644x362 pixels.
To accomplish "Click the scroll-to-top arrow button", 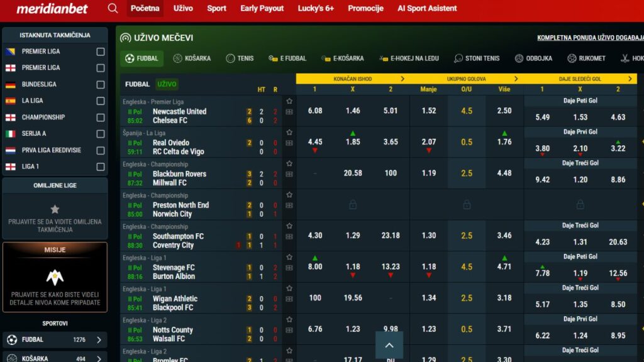I will pyautogui.click(x=389, y=345).
